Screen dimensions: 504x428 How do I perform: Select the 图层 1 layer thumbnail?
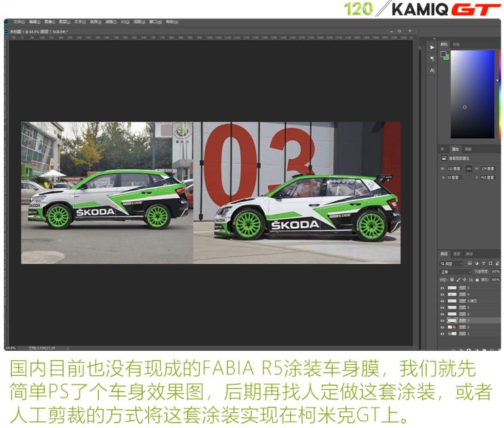pos(453,334)
